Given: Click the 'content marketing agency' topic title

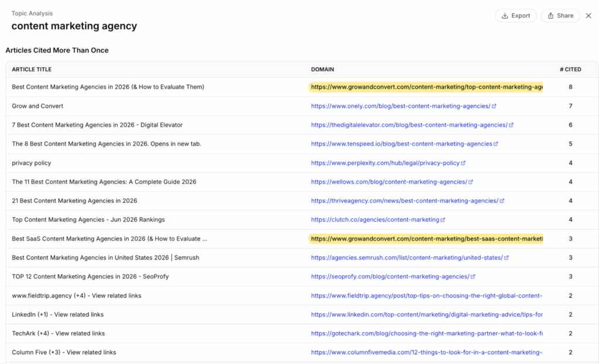Looking at the screenshot, I should click(x=74, y=26).
